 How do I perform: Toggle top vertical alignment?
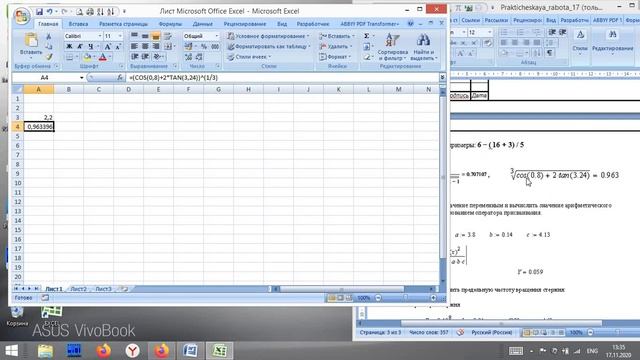(x=134, y=36)
